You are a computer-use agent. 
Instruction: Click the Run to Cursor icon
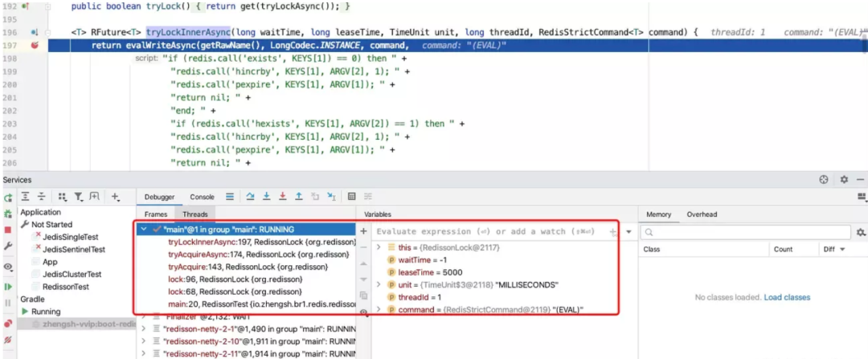coord(332,197)
